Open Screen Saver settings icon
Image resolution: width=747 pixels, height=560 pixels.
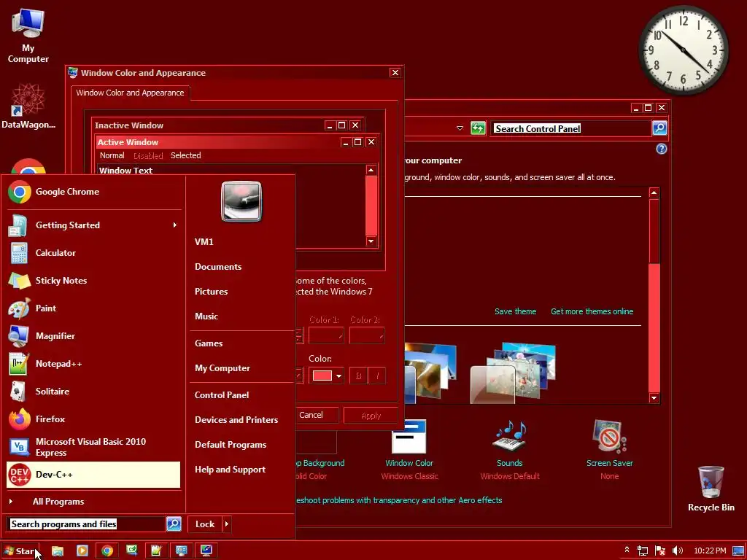609,436
